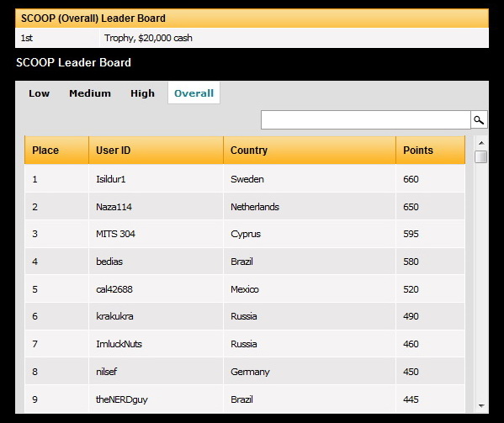Select user MITS 304
This screenshot has width=504, height=423.
(x=115, y=234)
